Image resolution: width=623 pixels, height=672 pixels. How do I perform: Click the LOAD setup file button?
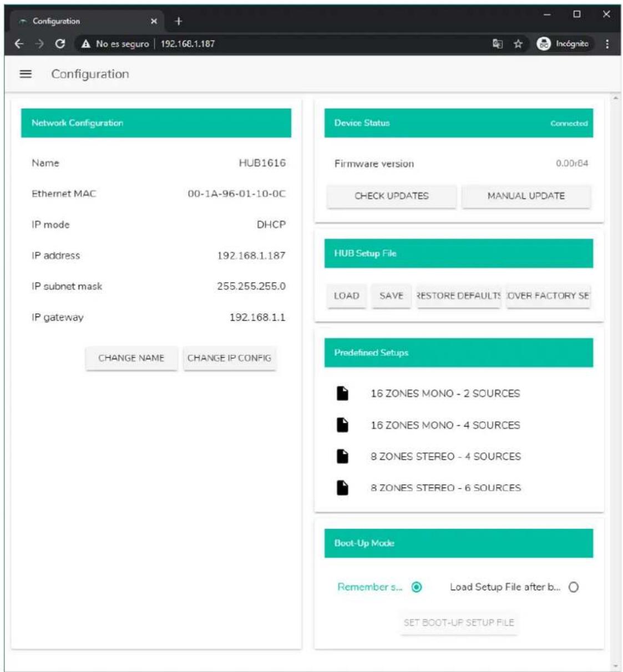[x=347, y=296]
